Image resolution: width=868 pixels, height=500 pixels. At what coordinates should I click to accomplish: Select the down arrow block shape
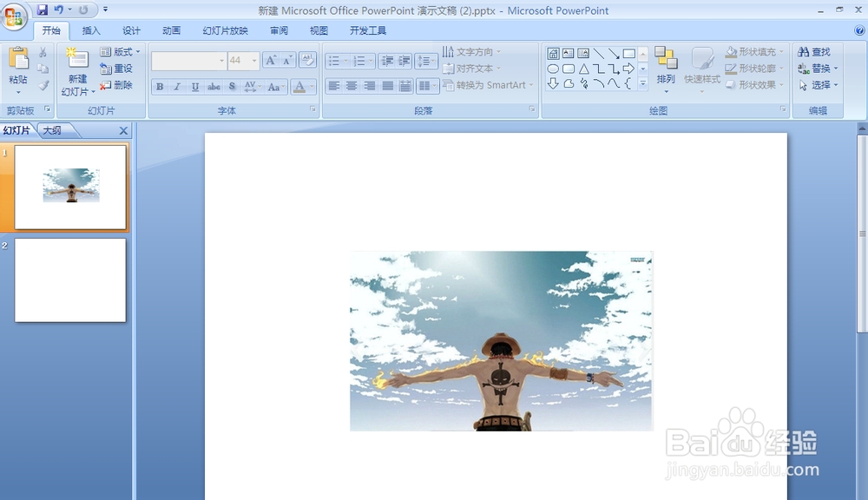click(553, 83)
